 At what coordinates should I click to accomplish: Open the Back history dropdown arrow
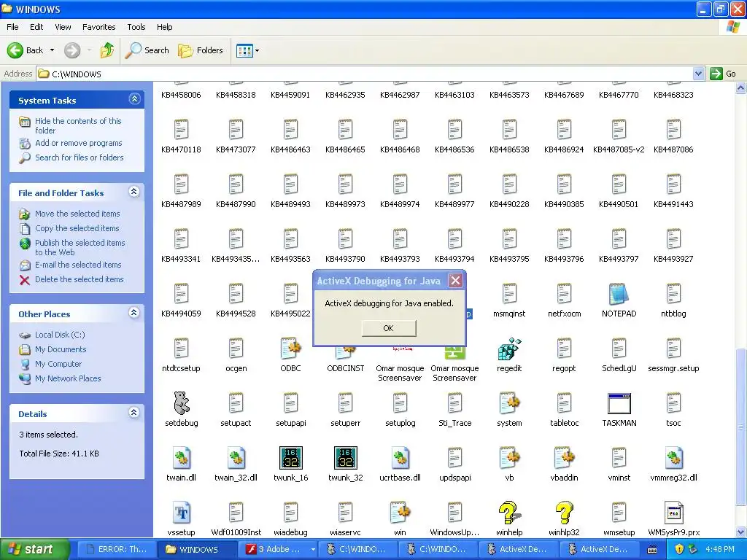click(52, 50)
